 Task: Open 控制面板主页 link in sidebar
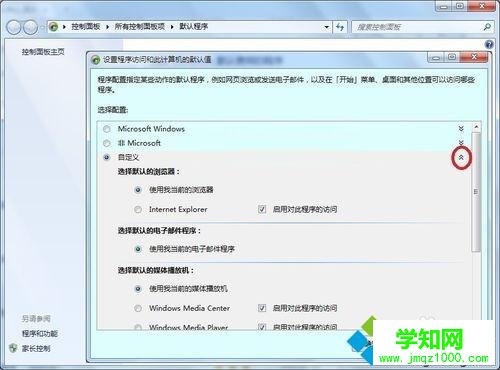point(43,52)
